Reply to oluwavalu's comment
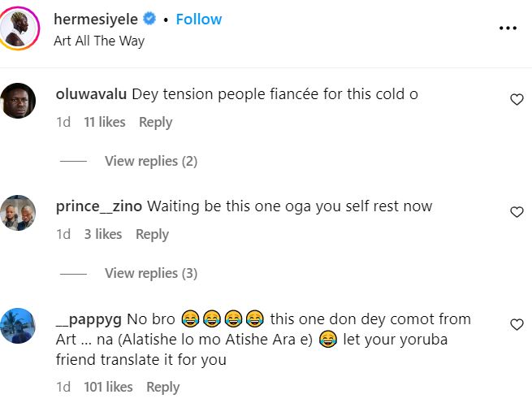Screen dimensions: 532x403 coord(155,122)
